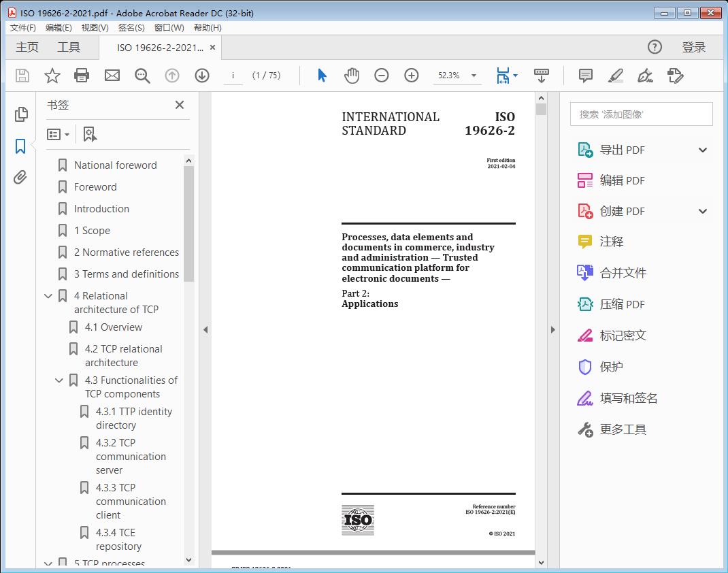Add a comment sticky note

point(586,76)
